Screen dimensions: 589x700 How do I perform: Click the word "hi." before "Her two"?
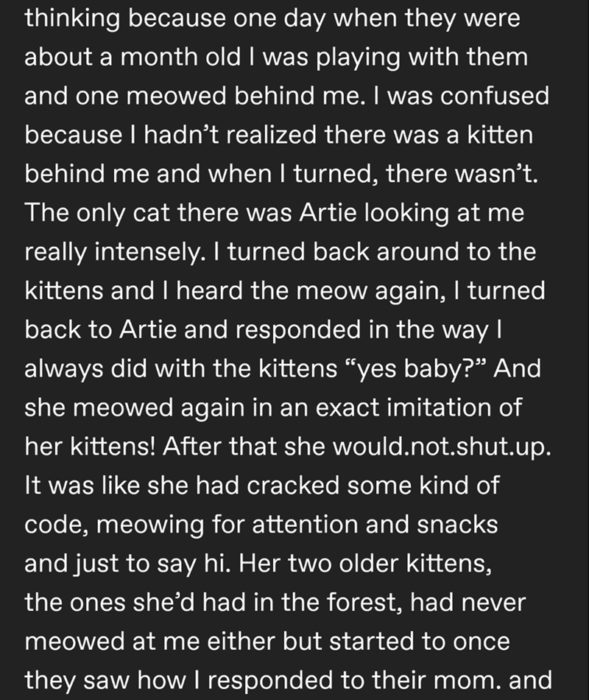pyautogui.click(x=217, y=564)
